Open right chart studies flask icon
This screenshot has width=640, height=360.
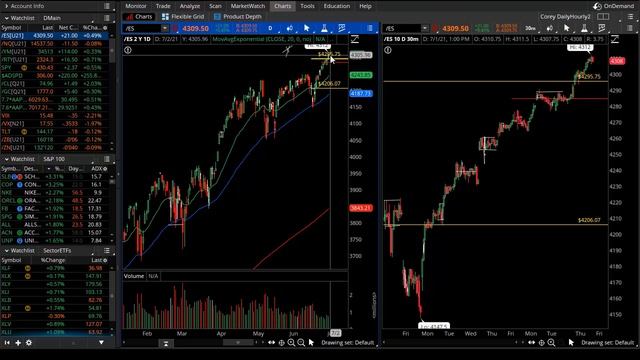pyautogui.click(x=584, y=28)
